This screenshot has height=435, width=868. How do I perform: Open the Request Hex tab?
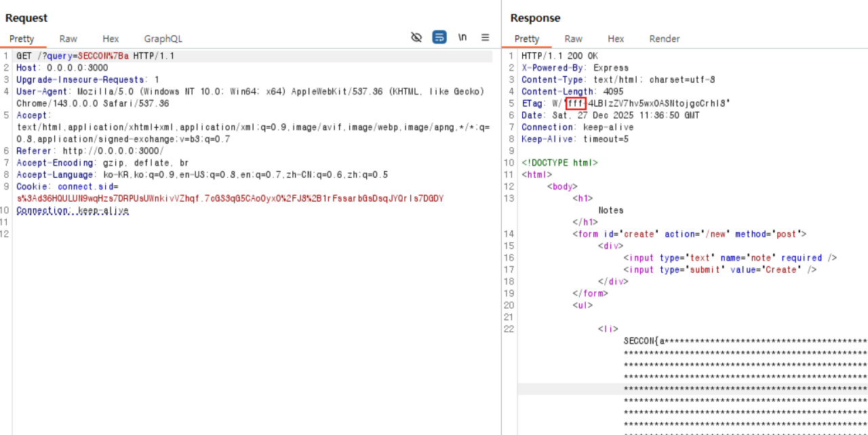click(111, 39)
